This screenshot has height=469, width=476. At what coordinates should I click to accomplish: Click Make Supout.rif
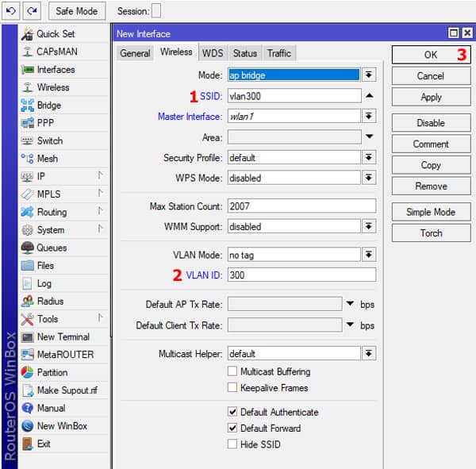coord(64,390)
